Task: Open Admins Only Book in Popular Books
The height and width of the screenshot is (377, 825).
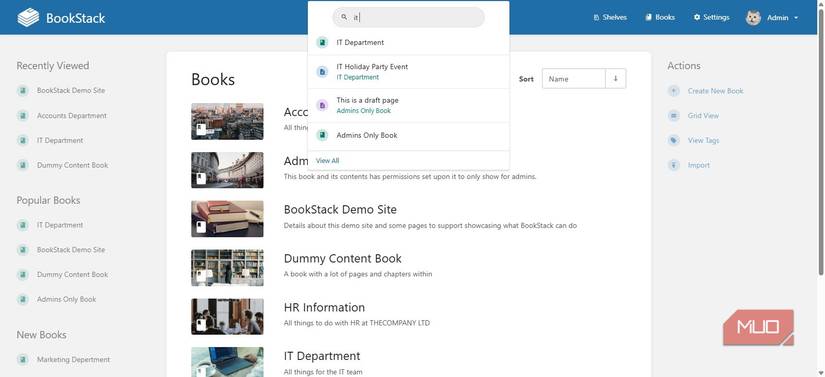Action: [66, 299]
